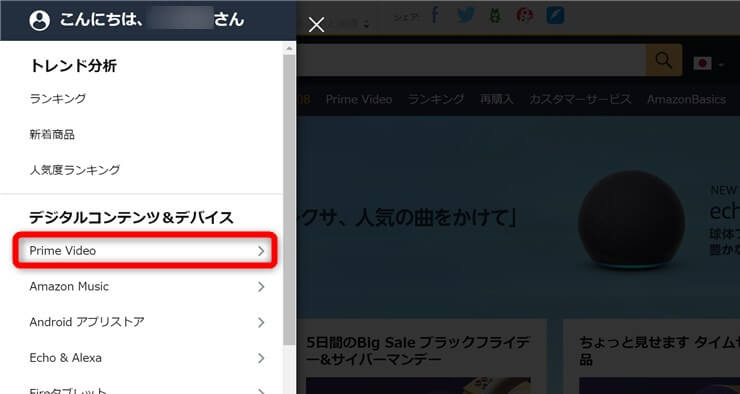Expand the Amazon Music chevron

point(261,286)
